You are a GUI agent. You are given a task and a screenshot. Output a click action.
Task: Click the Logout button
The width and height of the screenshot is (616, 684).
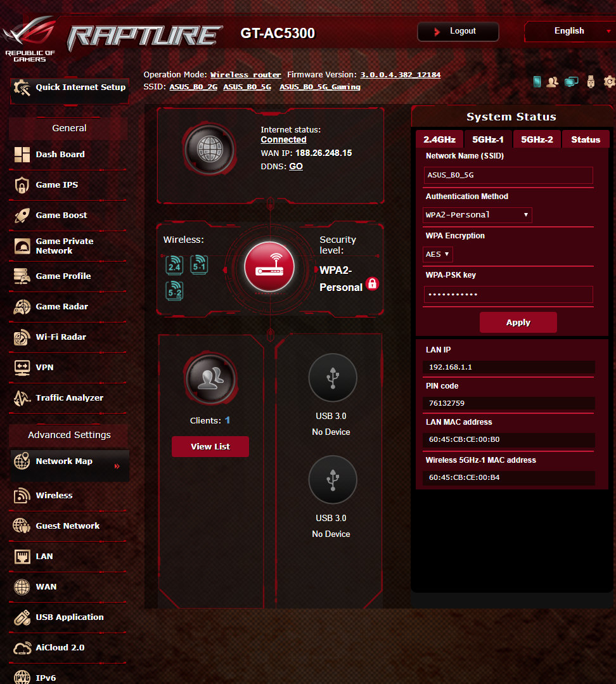[x=458, y=32]
